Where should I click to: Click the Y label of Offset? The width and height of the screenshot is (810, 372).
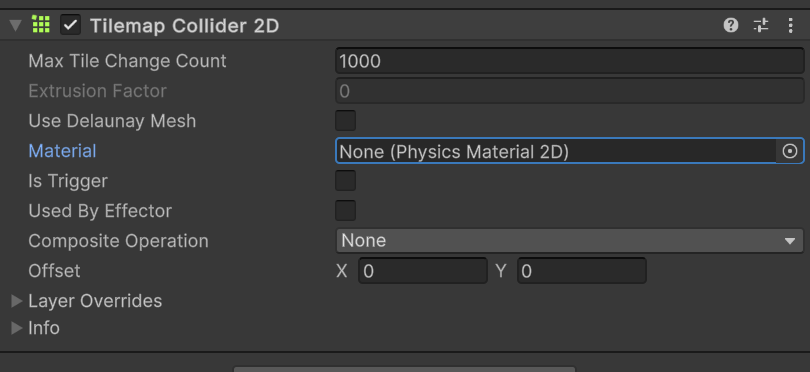501,271
